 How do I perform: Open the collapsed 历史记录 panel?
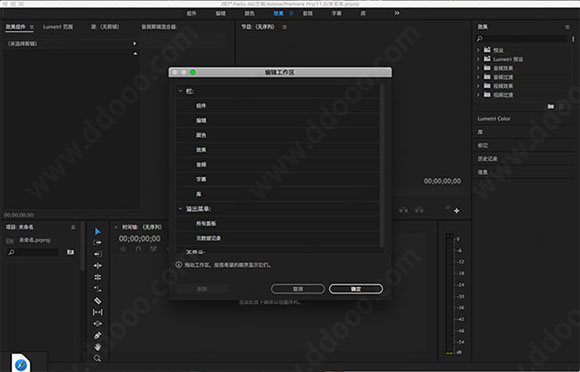(x=487, y=159)
